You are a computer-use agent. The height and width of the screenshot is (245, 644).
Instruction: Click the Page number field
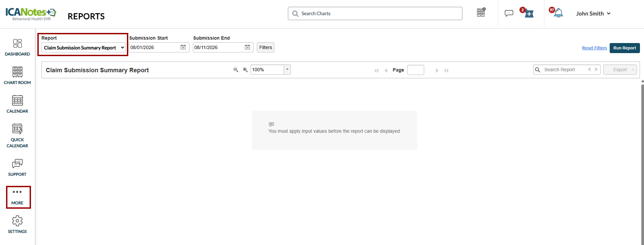[x=415, y=70]
